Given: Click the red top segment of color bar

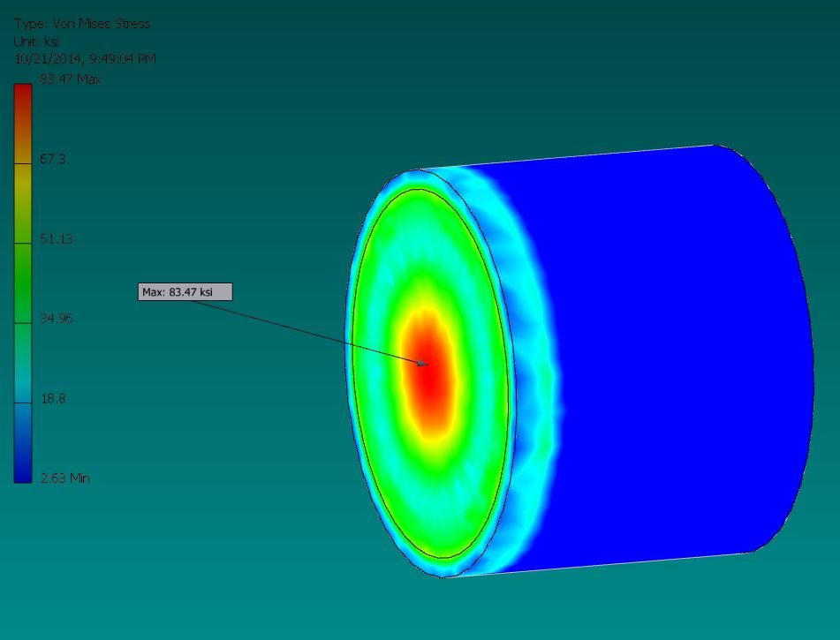Looking at the screenshot, I should click(22, 124).
